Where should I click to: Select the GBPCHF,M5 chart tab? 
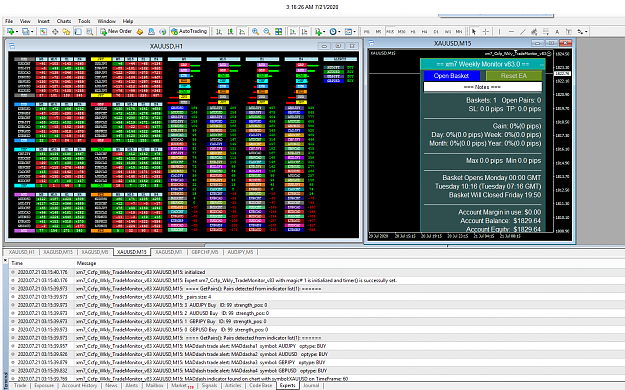coord(205,252)
